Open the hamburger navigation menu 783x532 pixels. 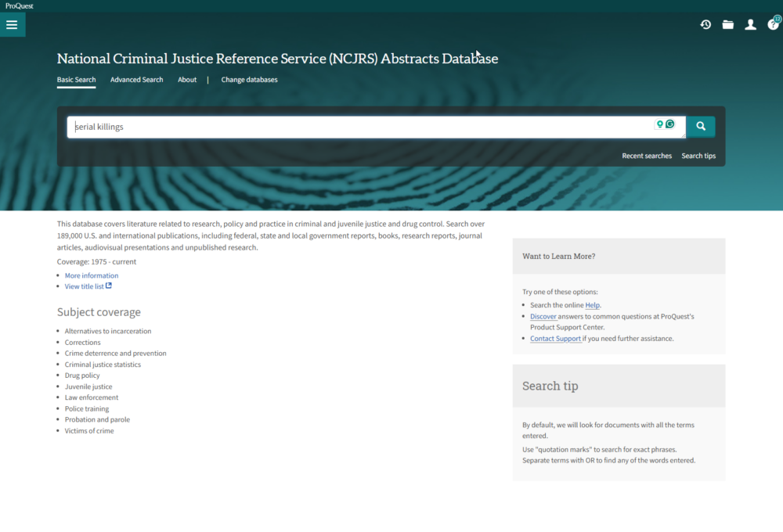12,24
